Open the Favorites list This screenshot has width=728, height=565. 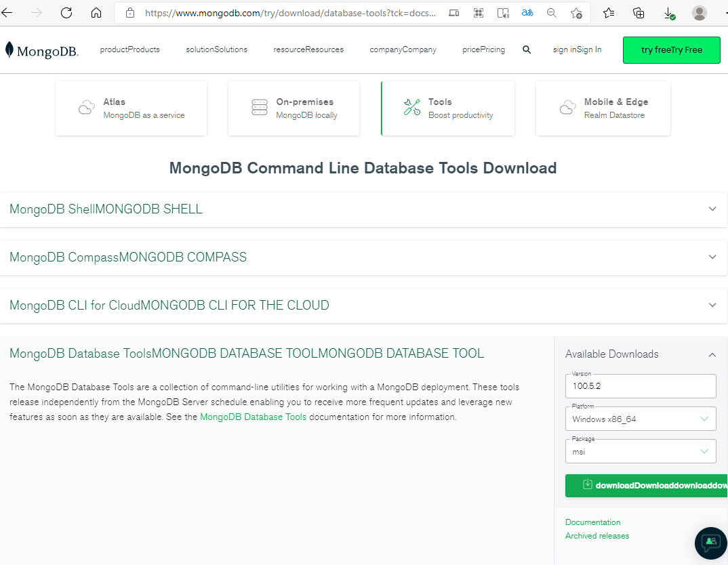point(609,13)
